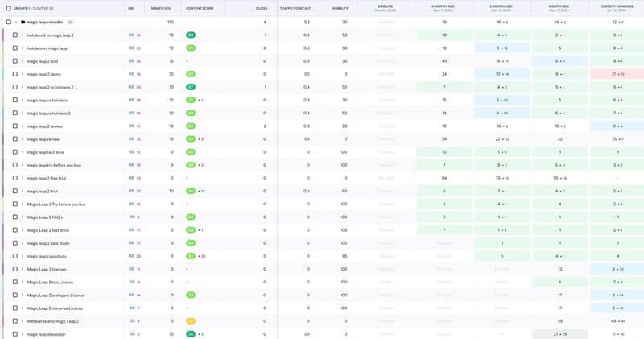Open URL link icon for magic leap developer
The image size is (644, 339).
(132, 334)
